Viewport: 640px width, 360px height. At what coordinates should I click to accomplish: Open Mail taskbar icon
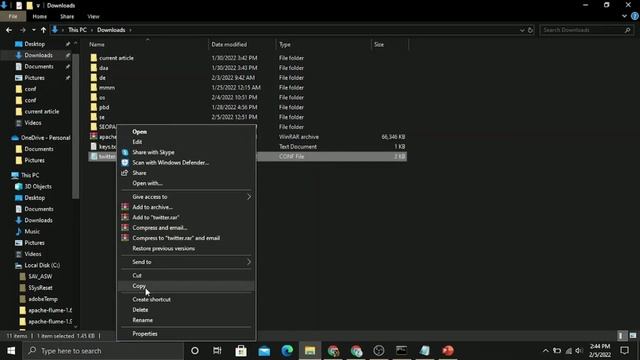(x=264, y=351)
